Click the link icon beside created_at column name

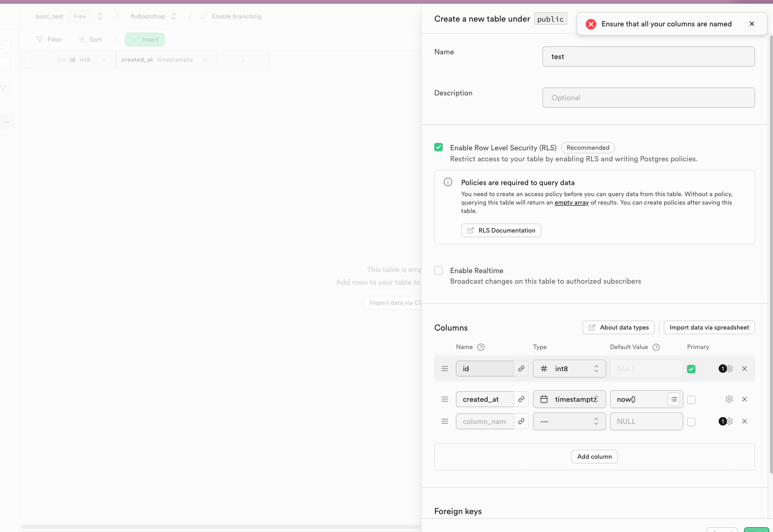click(x=521, y=399)
